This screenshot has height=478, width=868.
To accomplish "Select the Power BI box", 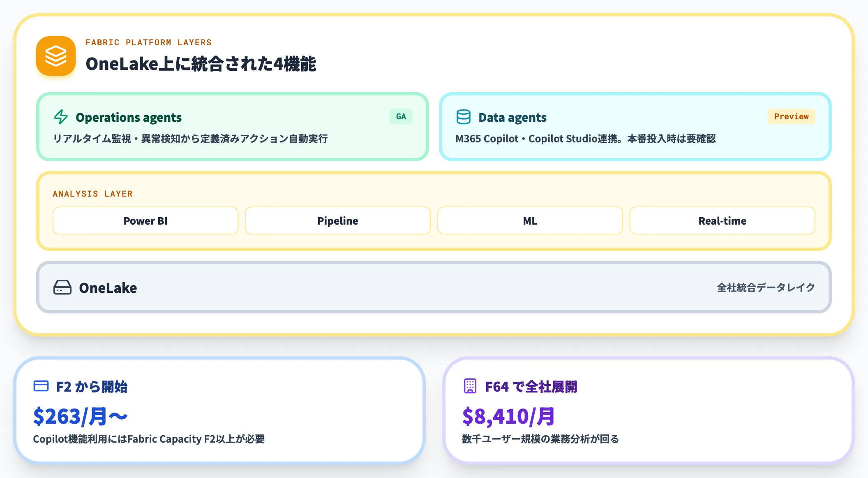I will [145, 220].
